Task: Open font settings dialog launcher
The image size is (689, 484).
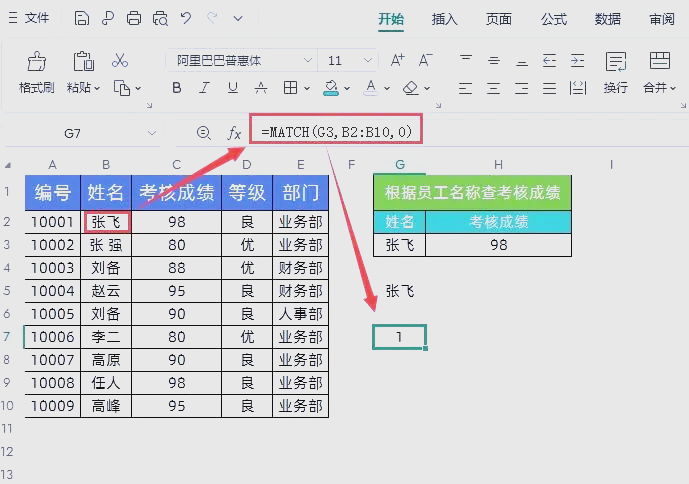Action: [438, 106]
